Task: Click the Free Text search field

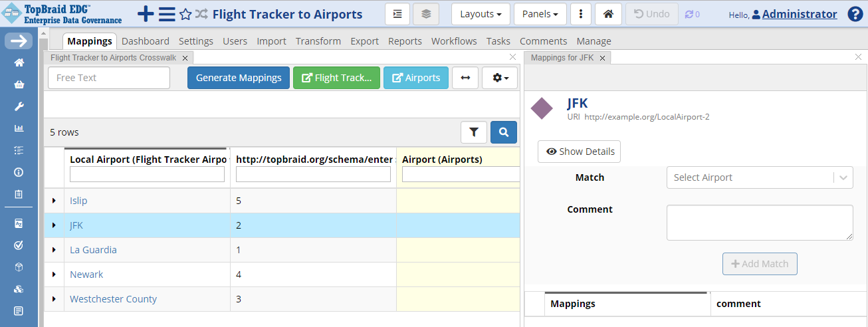Action: 109,78
